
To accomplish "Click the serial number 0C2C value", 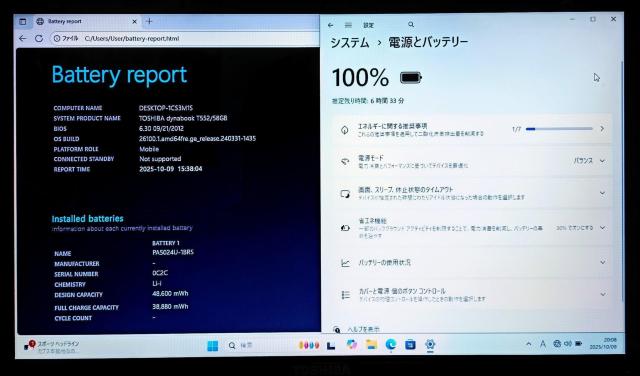I will [160, 273].
